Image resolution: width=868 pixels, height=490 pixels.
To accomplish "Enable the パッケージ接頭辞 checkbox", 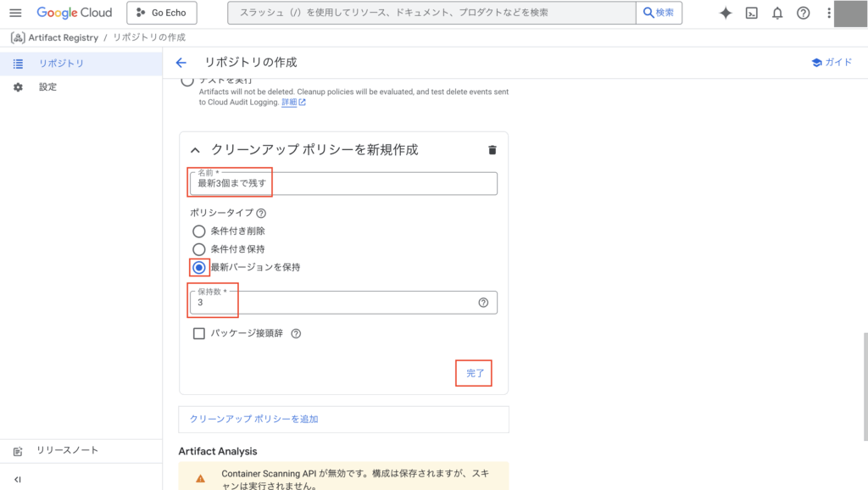I will click(199, 333).
